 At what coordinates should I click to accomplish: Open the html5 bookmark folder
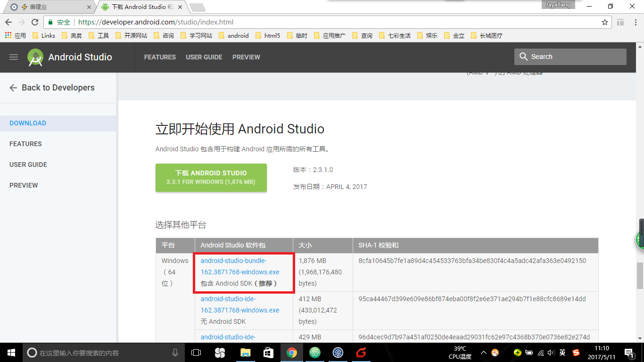268,35
